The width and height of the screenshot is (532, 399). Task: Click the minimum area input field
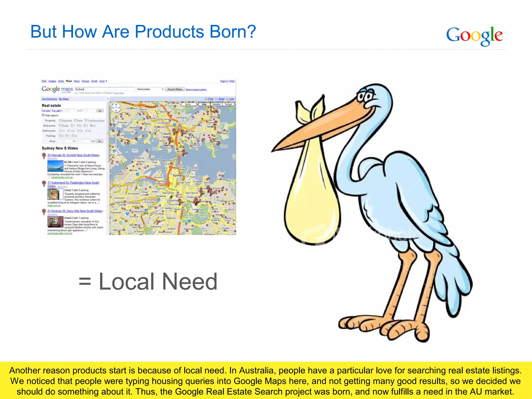click(x=65, y=141)
